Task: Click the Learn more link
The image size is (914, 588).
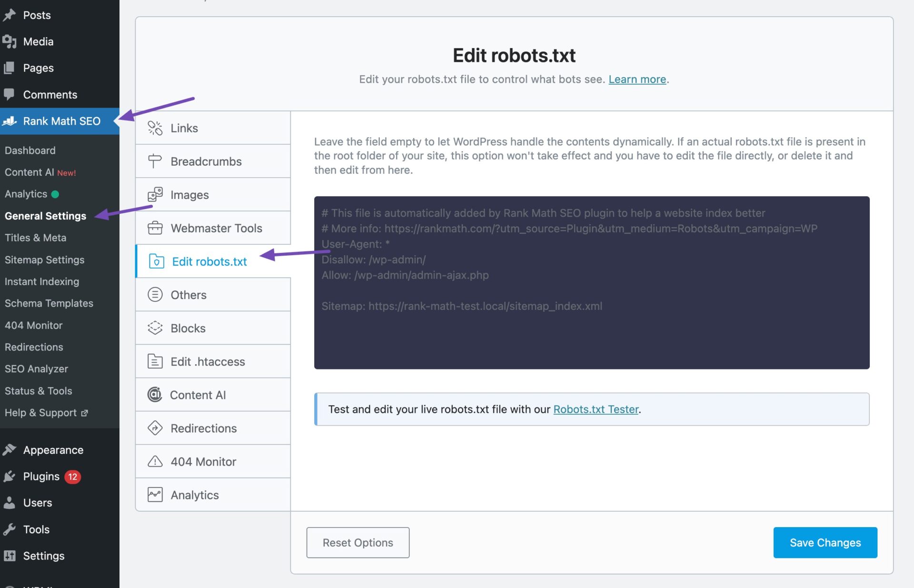Action: (x=636, y=79)
